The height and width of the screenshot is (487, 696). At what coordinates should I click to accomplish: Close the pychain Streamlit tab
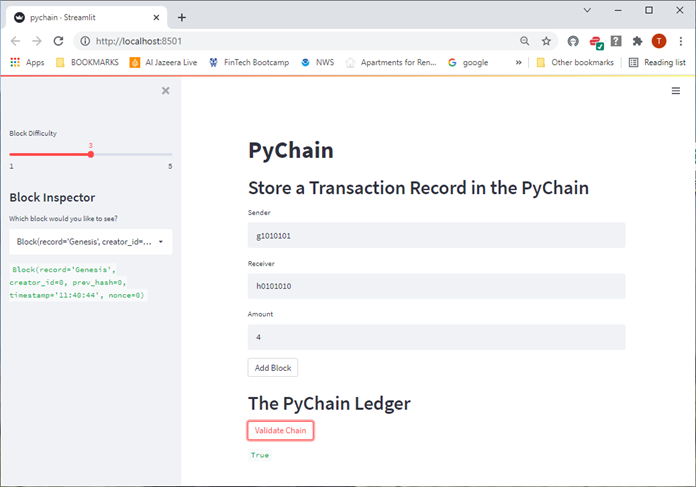(x=156, y=17)
